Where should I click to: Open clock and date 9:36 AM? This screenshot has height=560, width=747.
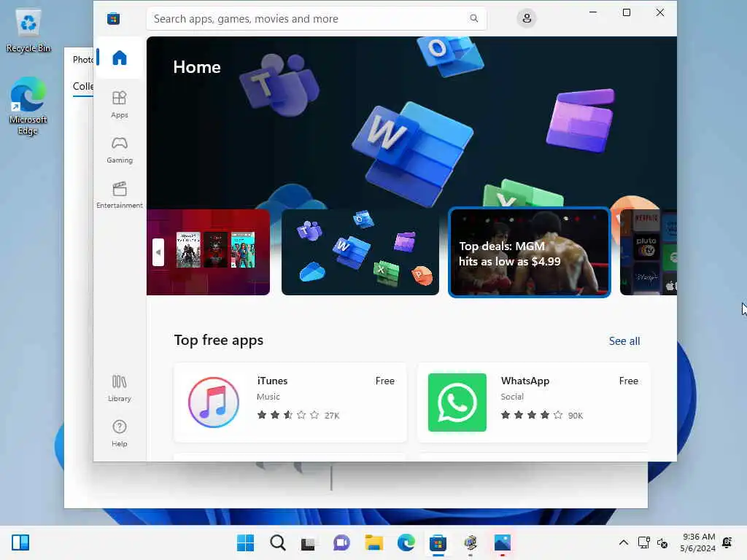(x=698, y=542)
